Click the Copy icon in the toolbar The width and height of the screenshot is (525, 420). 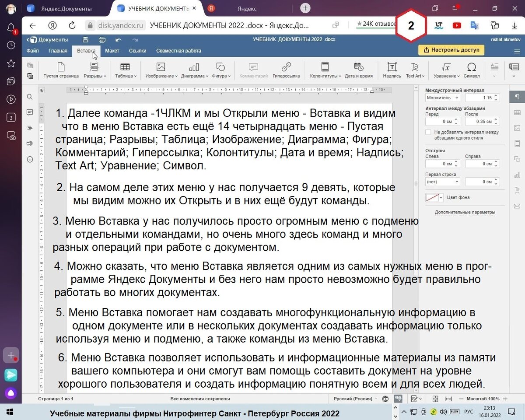tap(30, 66)
